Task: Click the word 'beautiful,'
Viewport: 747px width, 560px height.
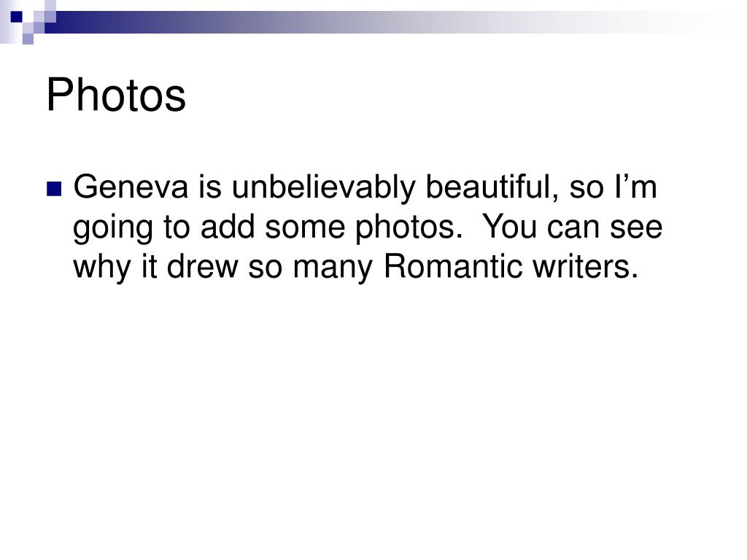Action: tap(492, 187)
